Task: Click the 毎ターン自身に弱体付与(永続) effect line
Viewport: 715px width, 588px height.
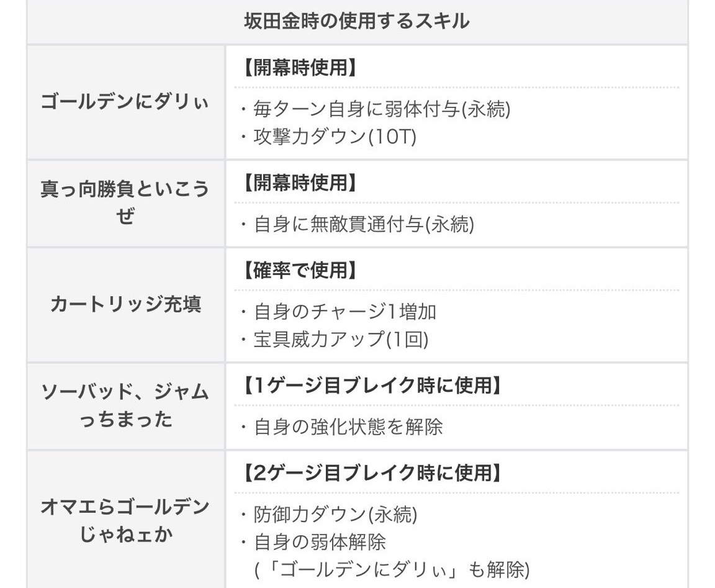Action: pyautogui.click(x=375, y=110)
